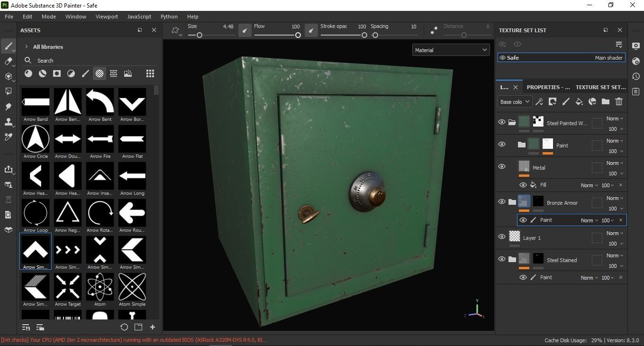This screenshot has height=346, width=644.
Task: Select the Smudge tool
Action: (8, 107)
